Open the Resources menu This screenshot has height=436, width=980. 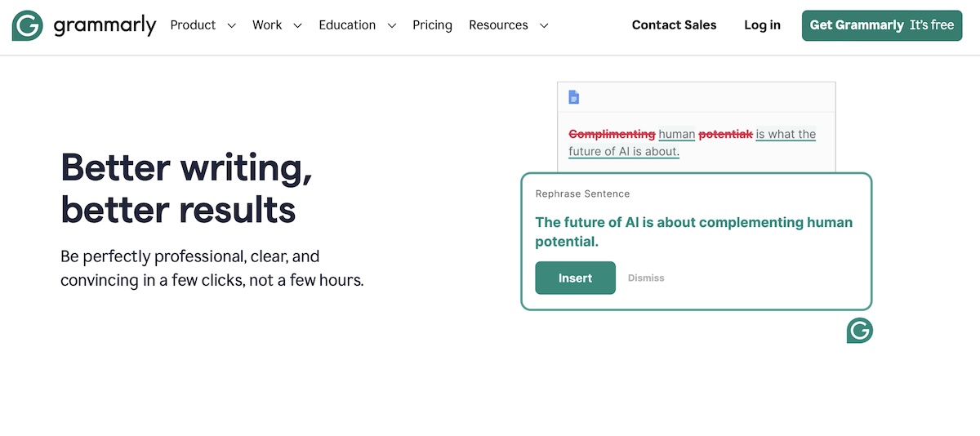tap(498, 25)
